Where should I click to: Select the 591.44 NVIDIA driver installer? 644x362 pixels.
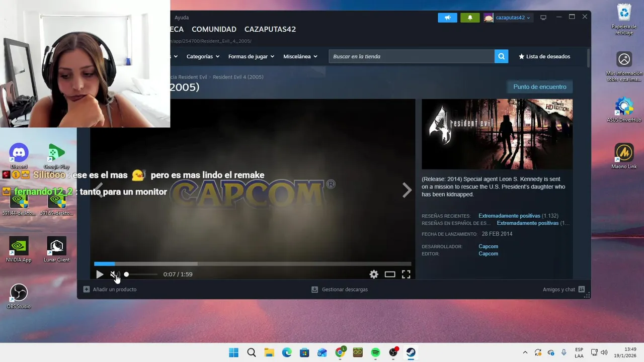point(19,204)
